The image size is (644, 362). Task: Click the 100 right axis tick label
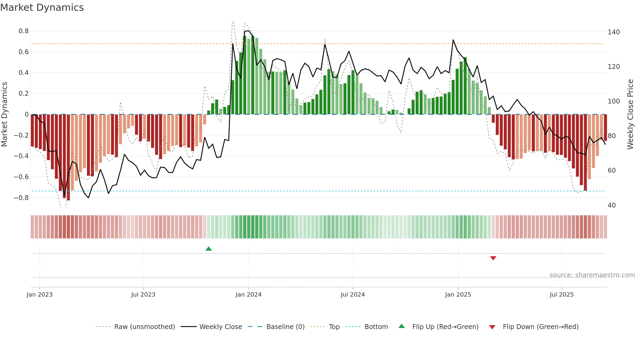pos(614,101)
